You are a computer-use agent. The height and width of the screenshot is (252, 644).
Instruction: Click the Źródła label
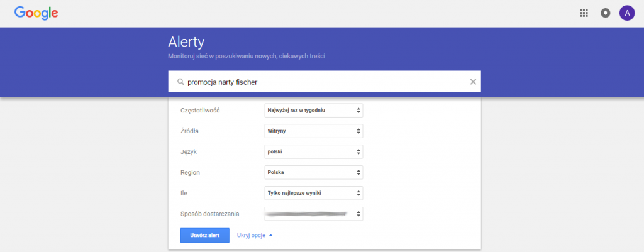(190, 131)
